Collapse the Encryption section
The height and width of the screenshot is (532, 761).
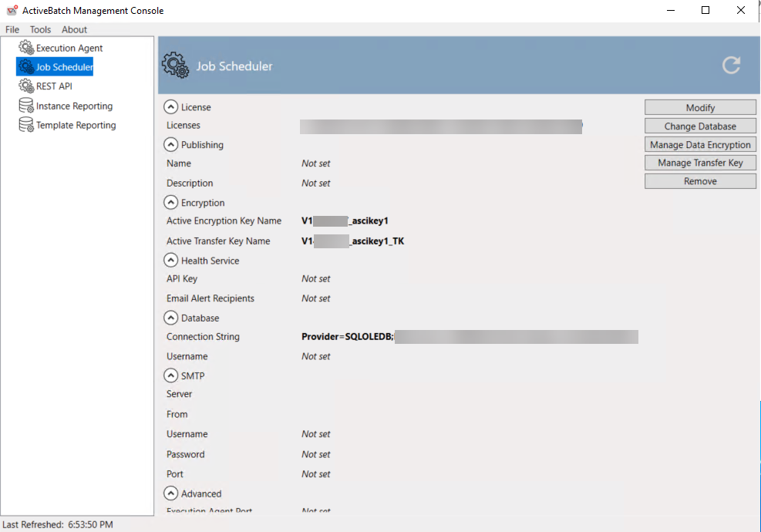click(x=171, y=203)
